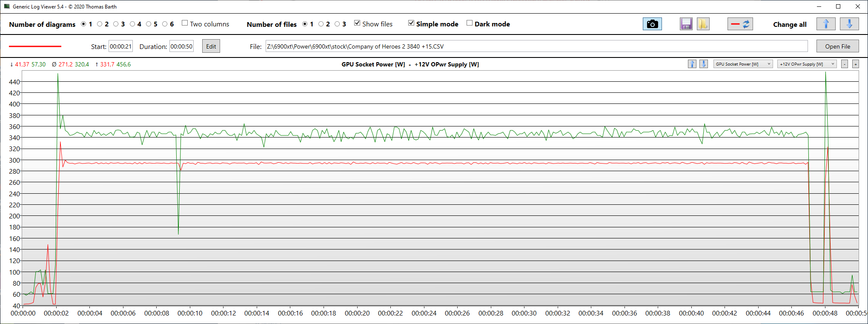Take a screenshot with the camera icon
This screenshot has width=868, height=324.
pos(652,24)
